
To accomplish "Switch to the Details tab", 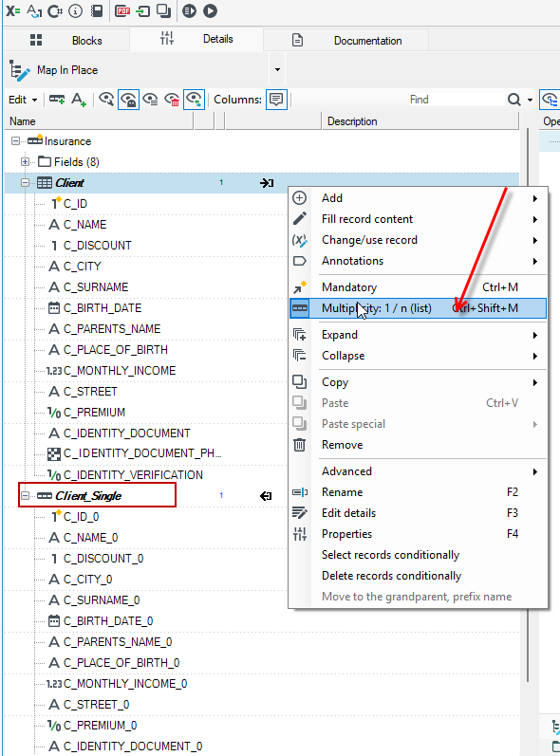I will click(x=196, y=39).
